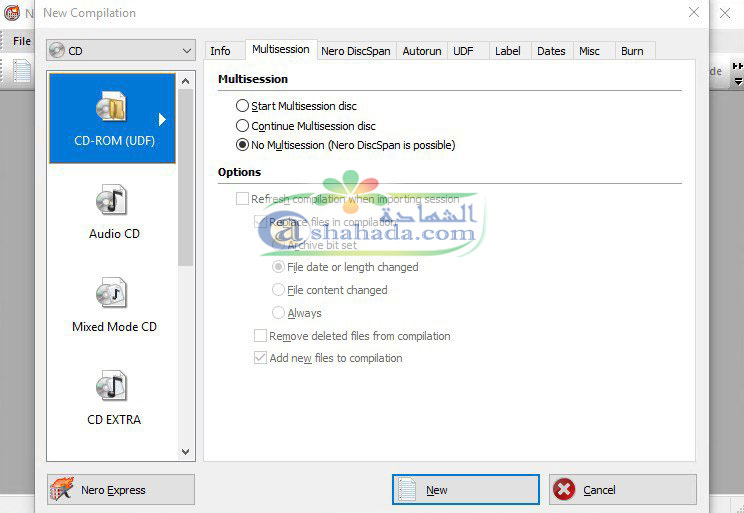
Task: Open the CD disc type dropdown
Action: click(187, 50)
